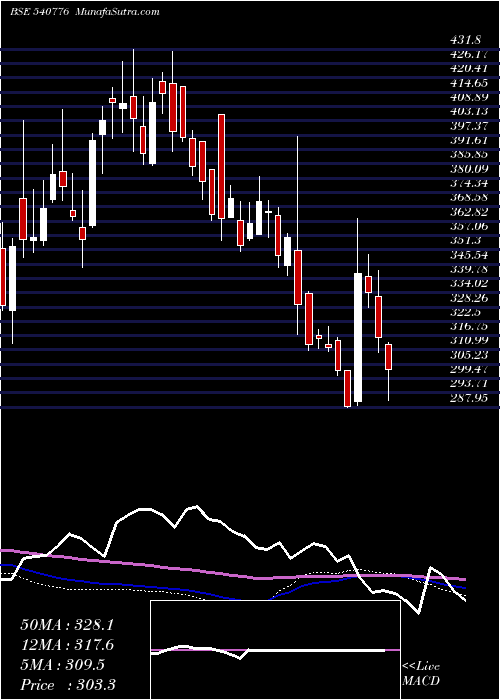The width and height of the screenshot is (500, 700).
Task: Select the 362.82 price label
Action: click(469, 212)
